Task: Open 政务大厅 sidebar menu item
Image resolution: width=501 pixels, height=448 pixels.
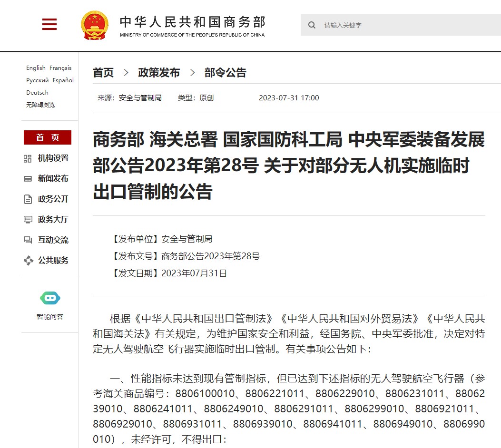Action: [x=53, y=220]
